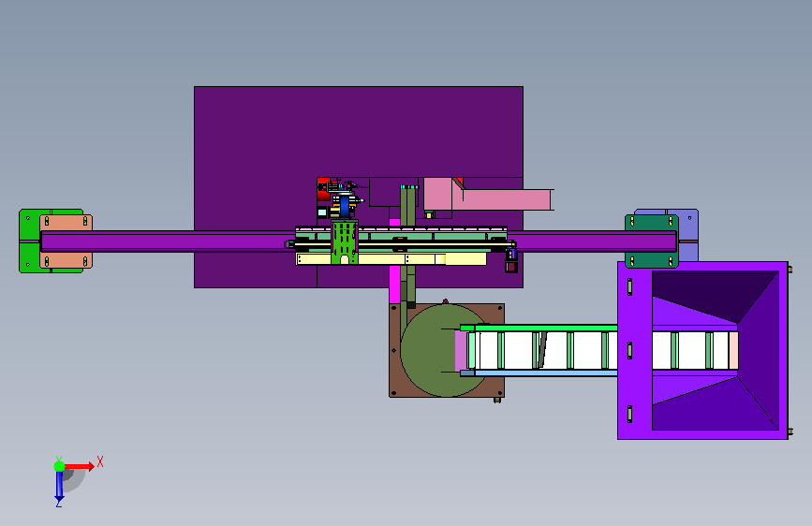Select the white ladder-style conveyor
Image resolution: width=812 pixels, height=526 pixels.
600,350
